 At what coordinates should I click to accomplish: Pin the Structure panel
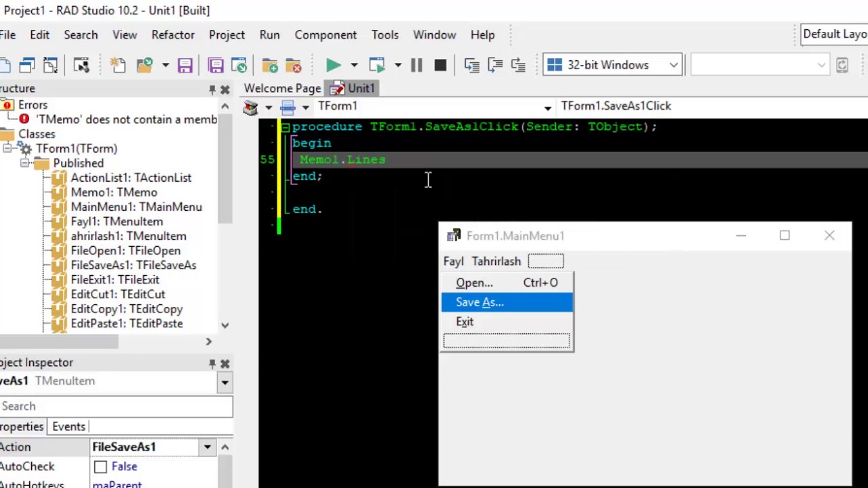[212, 89]
